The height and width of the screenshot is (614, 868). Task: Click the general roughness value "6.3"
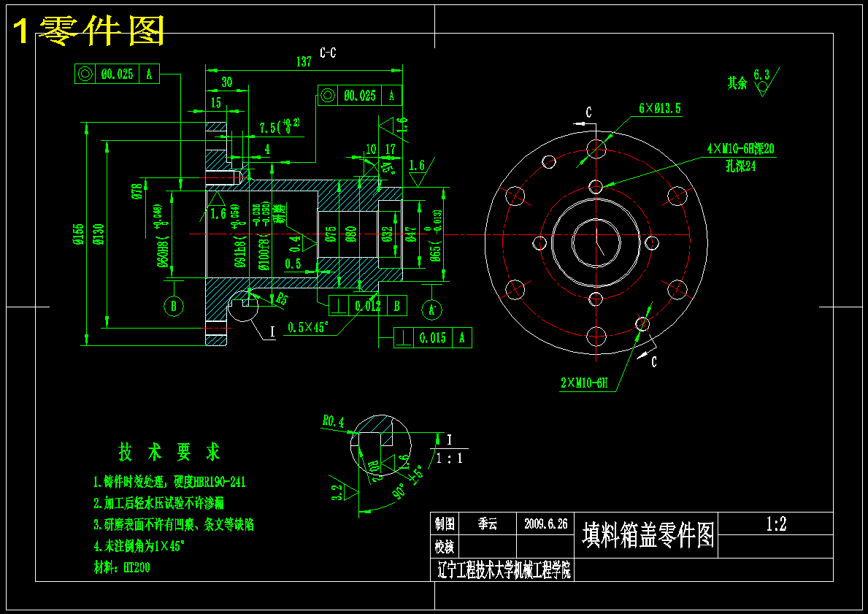pos(761,74)
